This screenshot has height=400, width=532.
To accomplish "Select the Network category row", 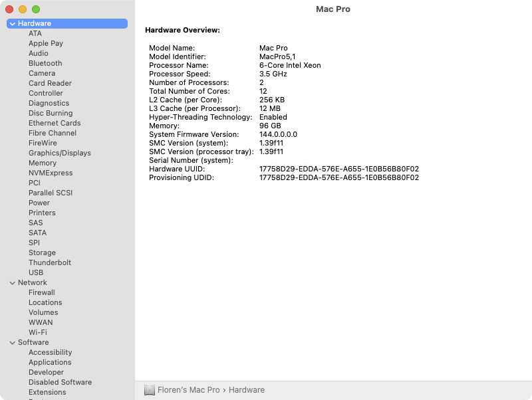I will coord(67,282).
